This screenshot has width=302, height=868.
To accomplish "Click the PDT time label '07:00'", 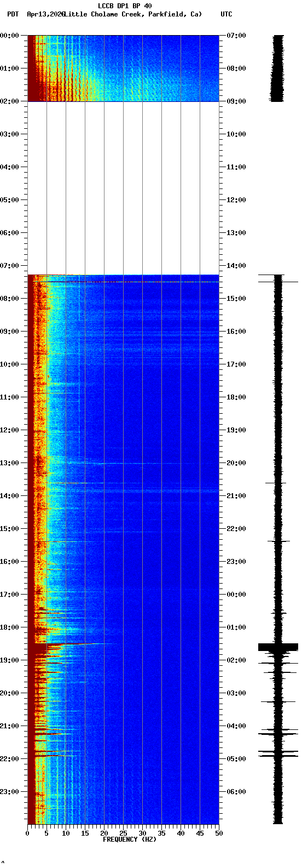I will click(9, 266).
